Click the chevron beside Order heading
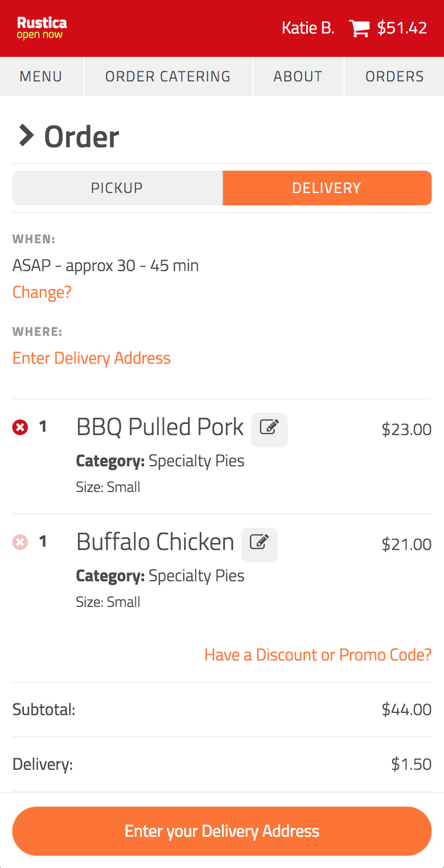 26,136
